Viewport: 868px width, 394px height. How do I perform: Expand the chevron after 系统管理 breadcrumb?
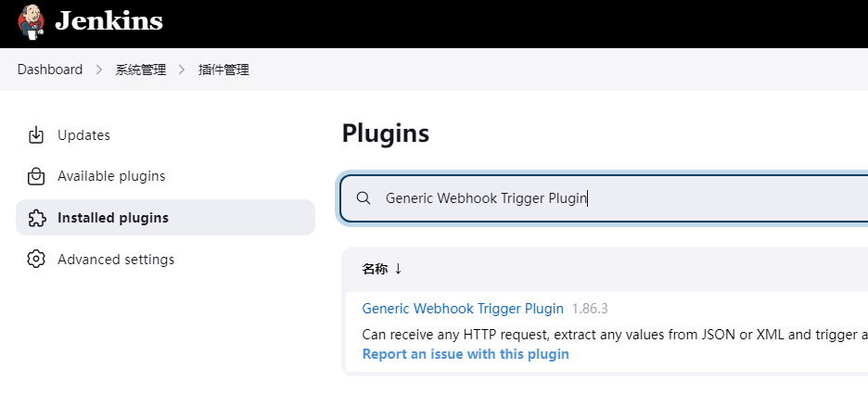point(182,70)
